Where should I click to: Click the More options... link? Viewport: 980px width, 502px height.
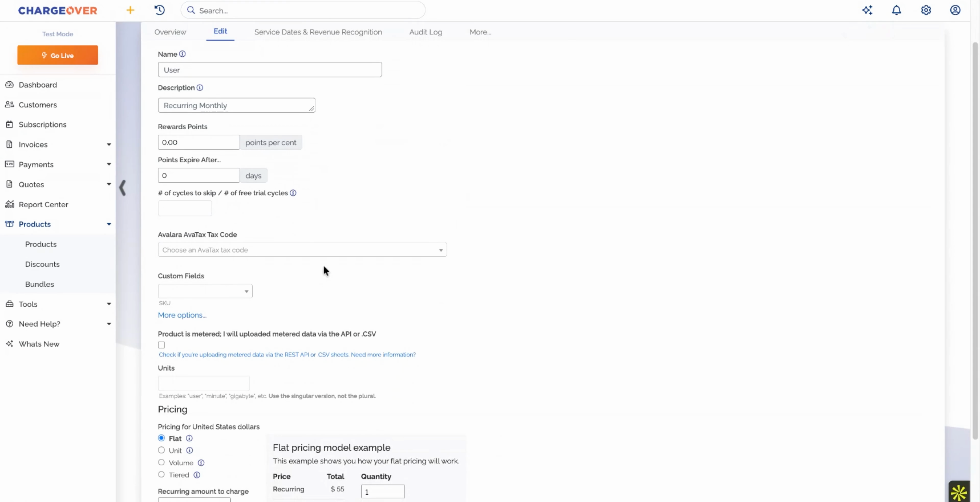pyautogui.click(x=182, y=315)
